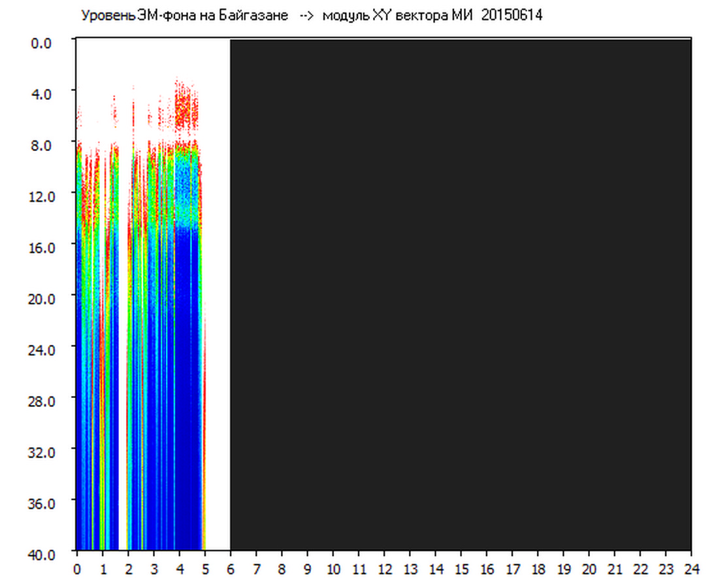Click the x-axis hour label '7'

point(257,569)
